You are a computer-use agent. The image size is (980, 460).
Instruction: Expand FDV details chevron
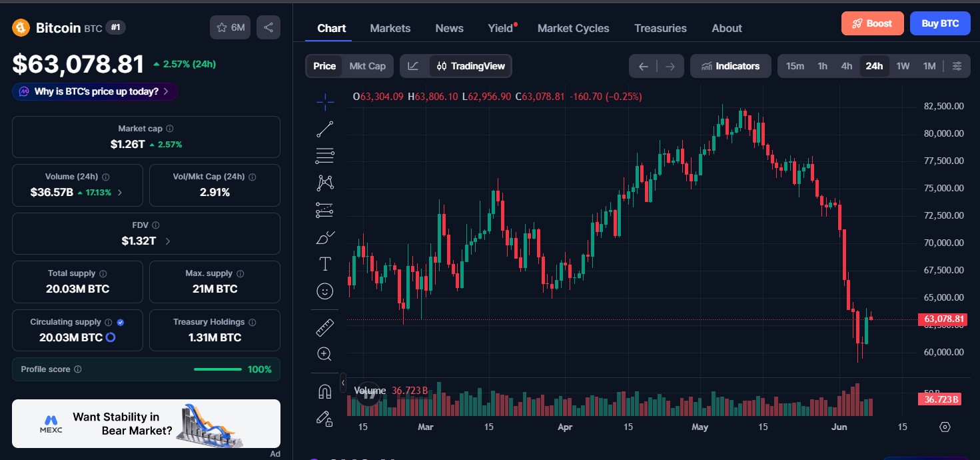click(x=167, y=241)
